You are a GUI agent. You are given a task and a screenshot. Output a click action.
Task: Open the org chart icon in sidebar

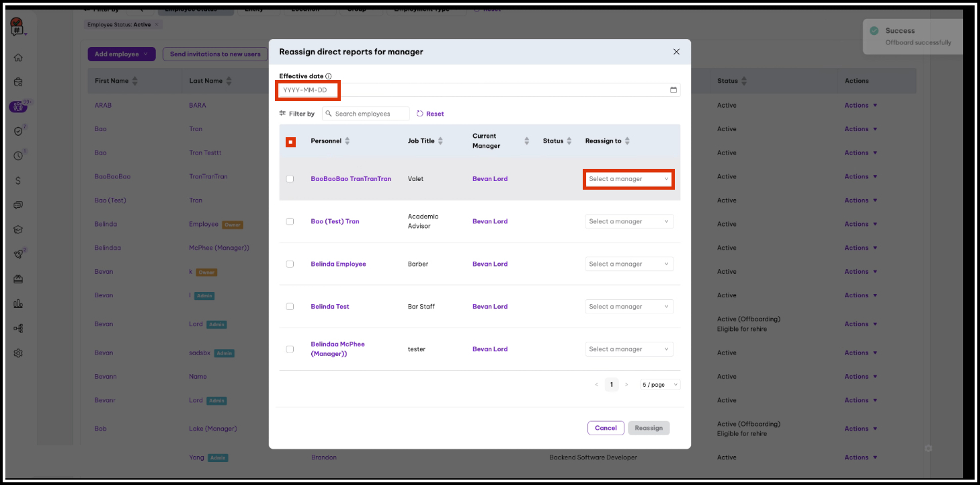pyautogui.click(x=18, y=328)
